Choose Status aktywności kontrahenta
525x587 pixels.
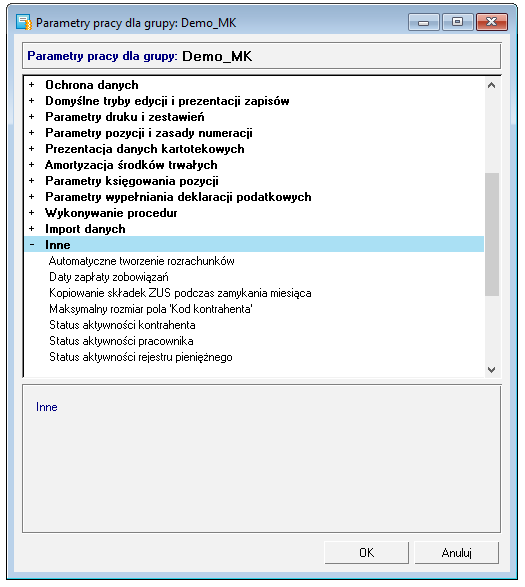[122, 325]
